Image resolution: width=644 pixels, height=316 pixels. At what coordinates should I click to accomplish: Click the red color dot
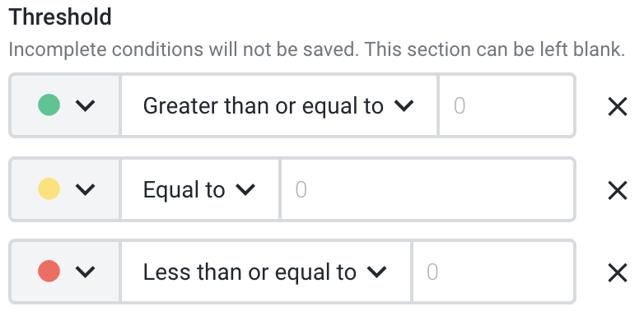[49, 272]
